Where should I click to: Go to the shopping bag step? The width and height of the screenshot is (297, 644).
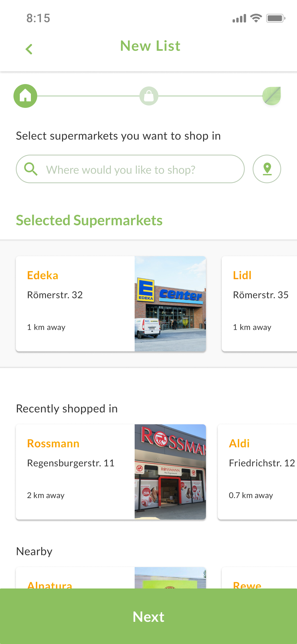tap(149, 96)
